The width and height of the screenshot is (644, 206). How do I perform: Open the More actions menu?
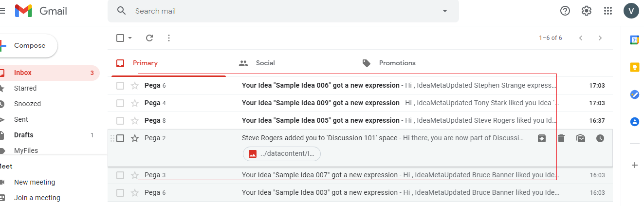click(169, 38)
